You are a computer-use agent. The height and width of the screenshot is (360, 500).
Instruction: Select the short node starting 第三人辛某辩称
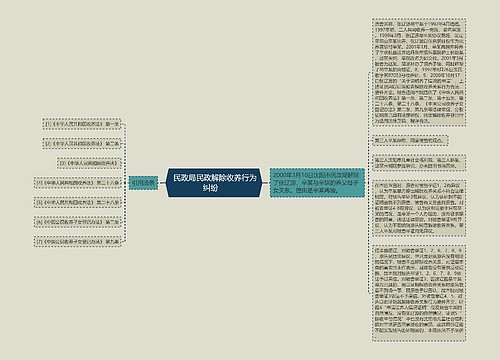pyautogui.click(x=410, y=140)
